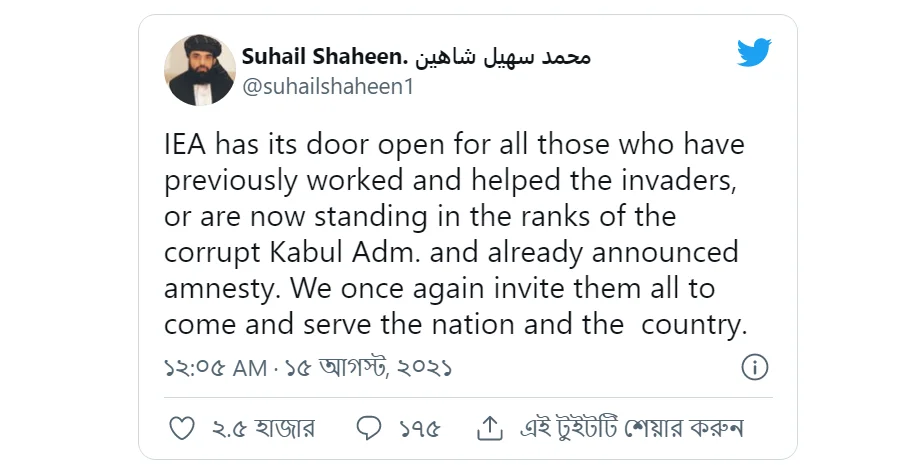Click the date ১৫ আগস্ট, ২০২১

[x=368, y=368]
